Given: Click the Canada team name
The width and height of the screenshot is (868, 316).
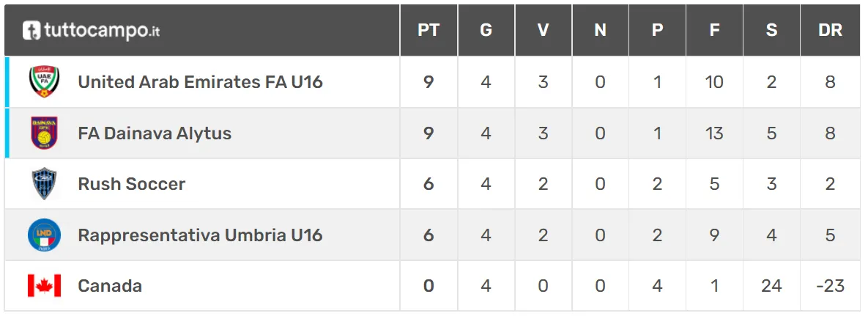Looking at the screenshot, I should coord(110,285).
